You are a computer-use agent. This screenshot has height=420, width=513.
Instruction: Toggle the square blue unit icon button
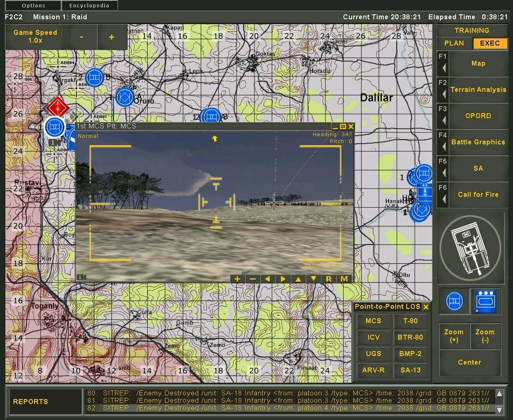486,301
